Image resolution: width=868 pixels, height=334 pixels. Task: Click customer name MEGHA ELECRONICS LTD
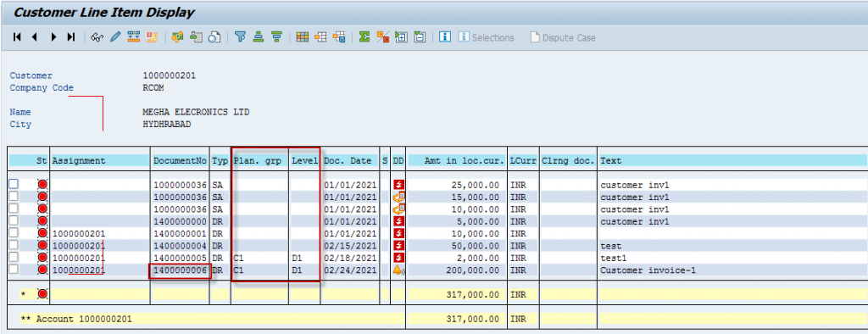coord(196,112)
